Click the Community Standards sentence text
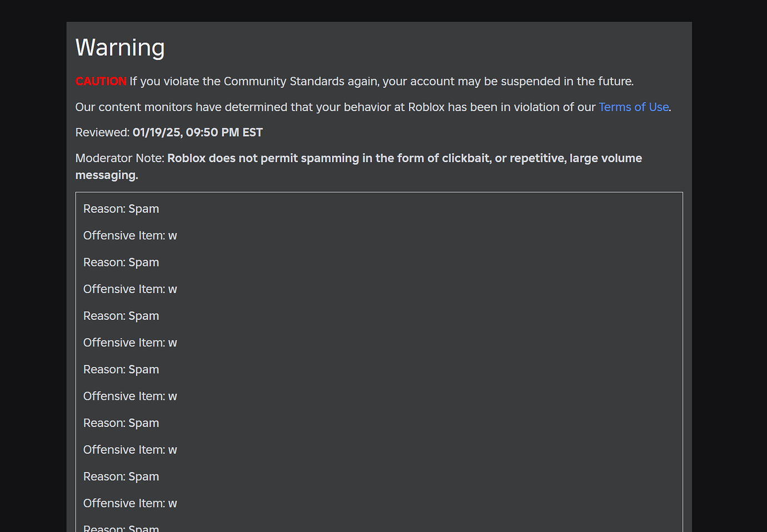 [381, 81]
